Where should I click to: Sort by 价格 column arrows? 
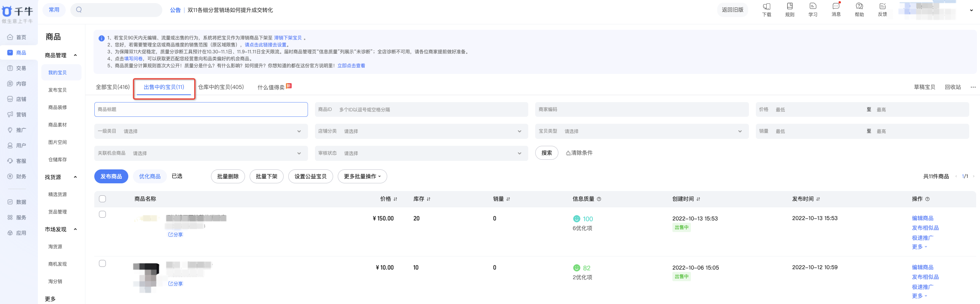pos(395,199)
